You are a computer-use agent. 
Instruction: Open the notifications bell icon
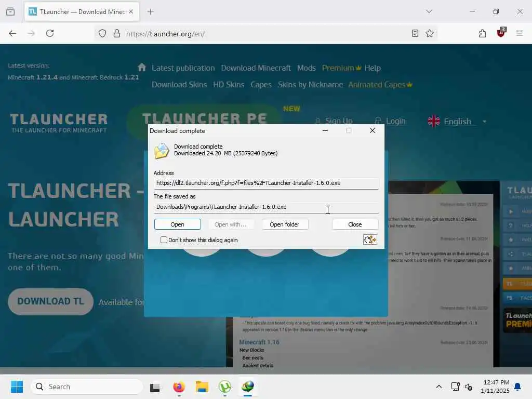coord(518,387)
